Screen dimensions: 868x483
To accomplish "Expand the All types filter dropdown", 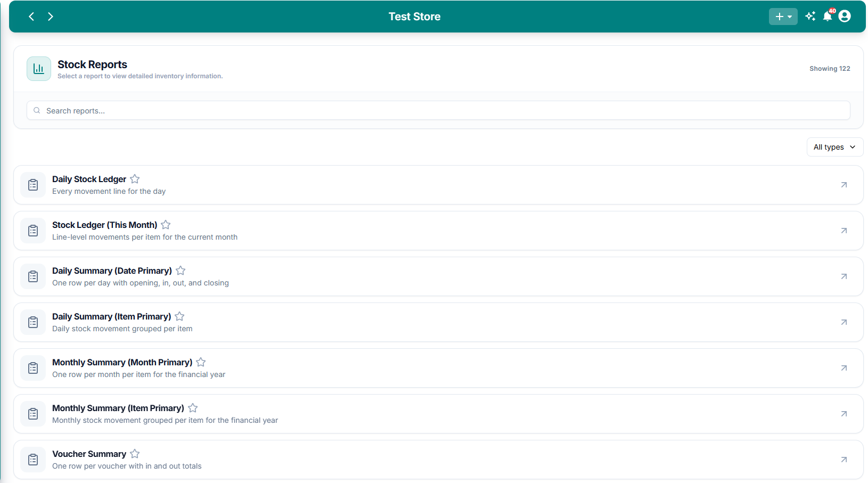I will (834, 147).
